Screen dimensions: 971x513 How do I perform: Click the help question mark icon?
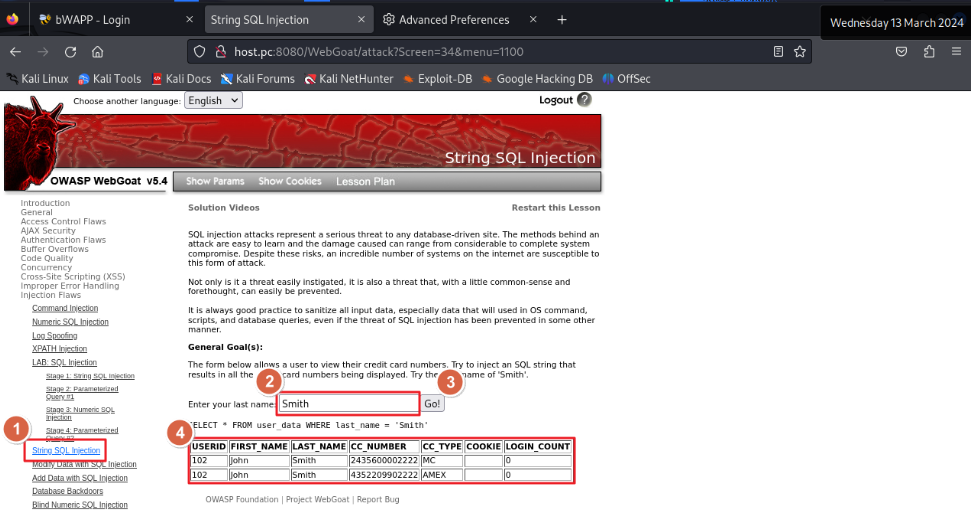[584, 100]
